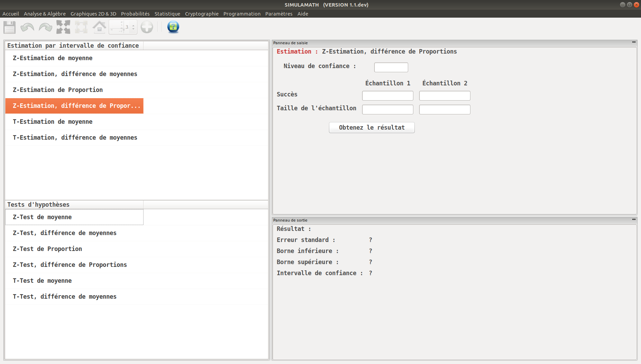Click the Estimation par intervalle de confiance header
641x364 pixels.
point(74,46)
